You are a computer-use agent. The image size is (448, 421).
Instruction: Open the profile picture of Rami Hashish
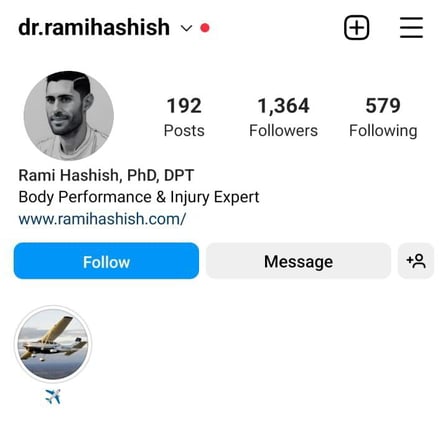[69, 115]
